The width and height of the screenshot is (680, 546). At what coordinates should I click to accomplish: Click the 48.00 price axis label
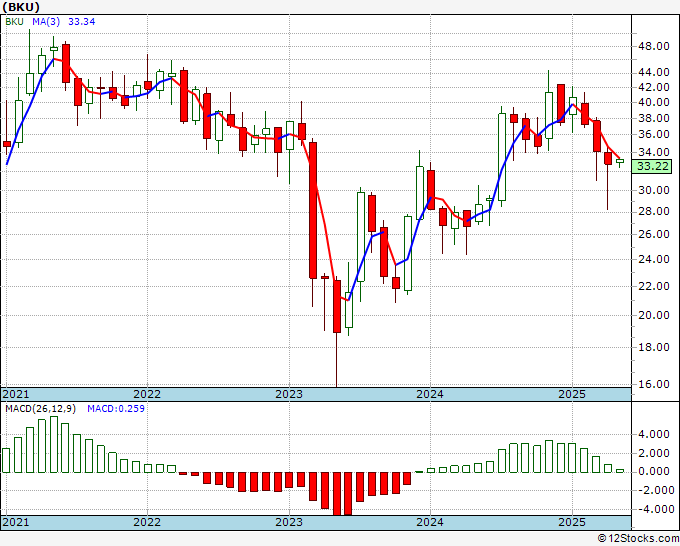[654, 46]
